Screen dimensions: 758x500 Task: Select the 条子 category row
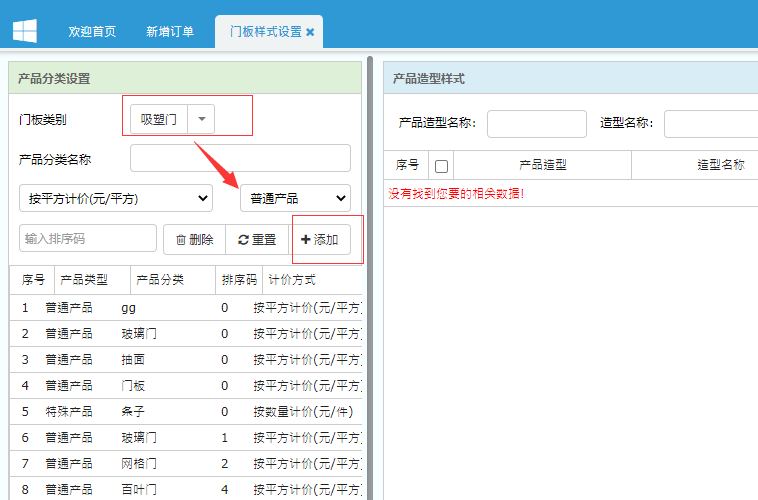coord(186,412)
